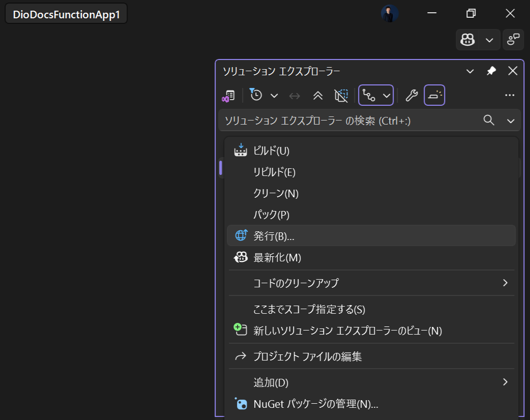The height and width of the screenshot is (420, 530).
Task: Select 発行(B)... to publish
Action: [371, 236]
